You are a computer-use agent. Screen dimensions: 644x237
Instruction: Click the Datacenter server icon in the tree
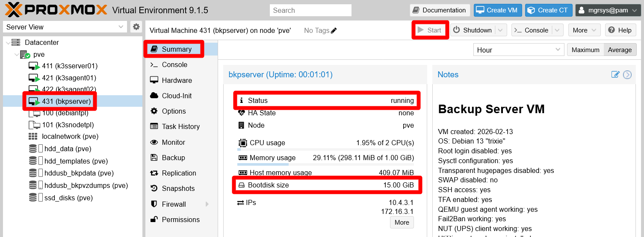click(16, 42)
